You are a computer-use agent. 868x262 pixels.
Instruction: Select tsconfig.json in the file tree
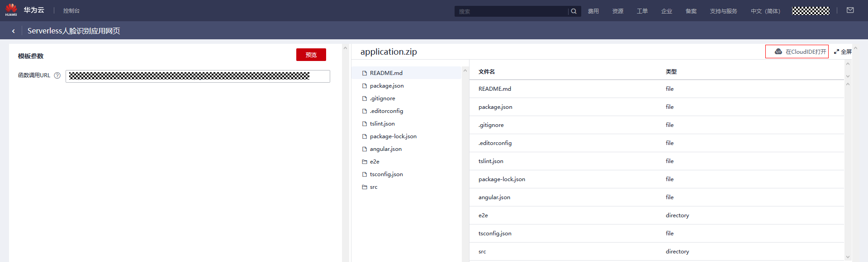pos(386,174)
